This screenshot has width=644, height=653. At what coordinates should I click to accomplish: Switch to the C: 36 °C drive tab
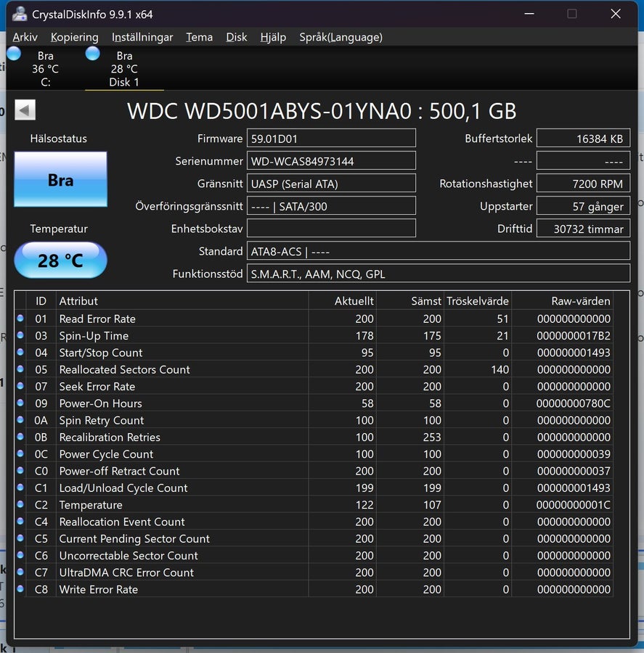point(46,69)
